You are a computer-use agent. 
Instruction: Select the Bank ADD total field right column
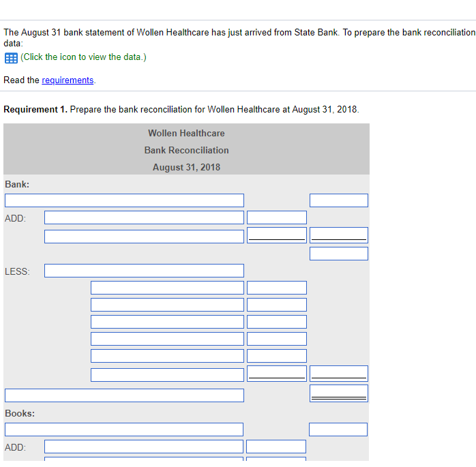coord(339,235)
